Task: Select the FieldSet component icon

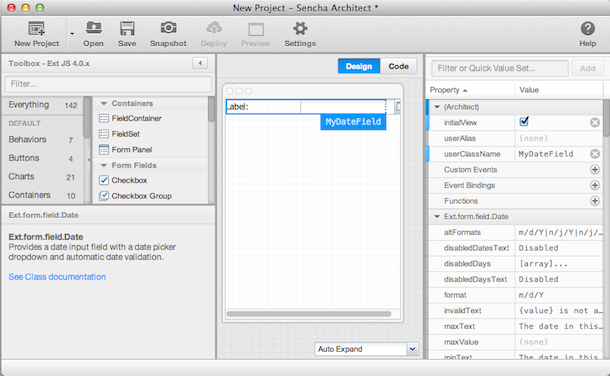Action: pyautogui.click(x=103, y=134)
